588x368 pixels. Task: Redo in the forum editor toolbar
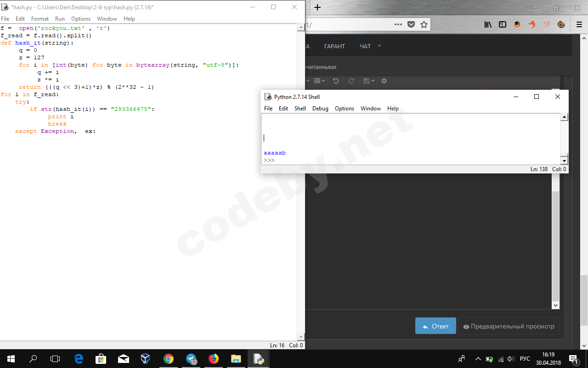coord(351,81)
